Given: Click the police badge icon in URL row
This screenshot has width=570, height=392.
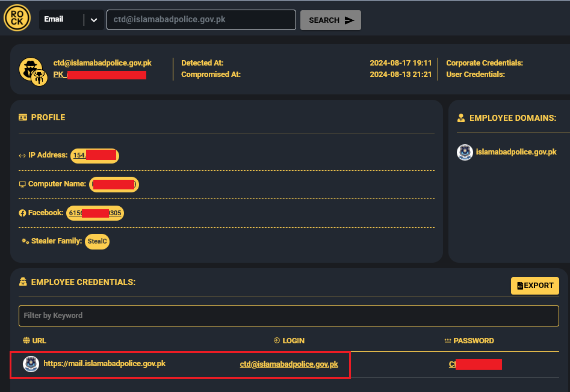Looking at the screenshot, I should 31,364.
